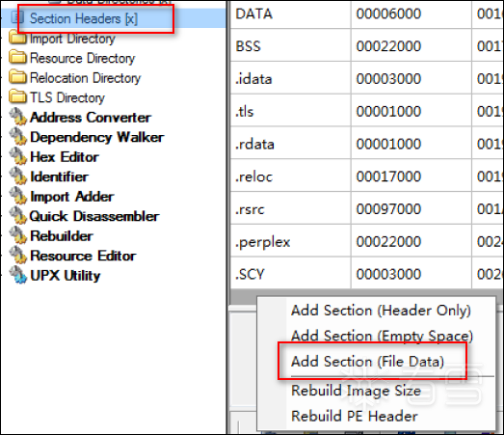
Task: Choose Add Section (Header Only) menu entry
Action: tap(381, 311)
